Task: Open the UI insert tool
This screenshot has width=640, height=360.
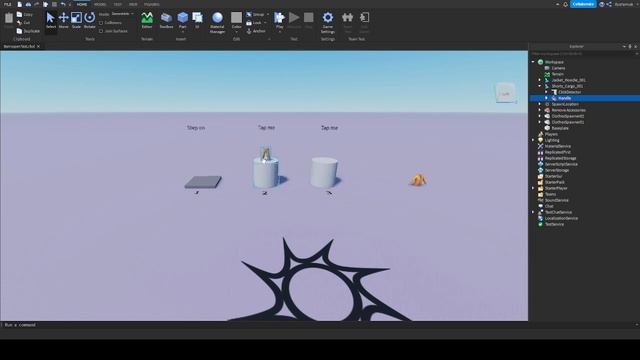Action: pos(197,20)
